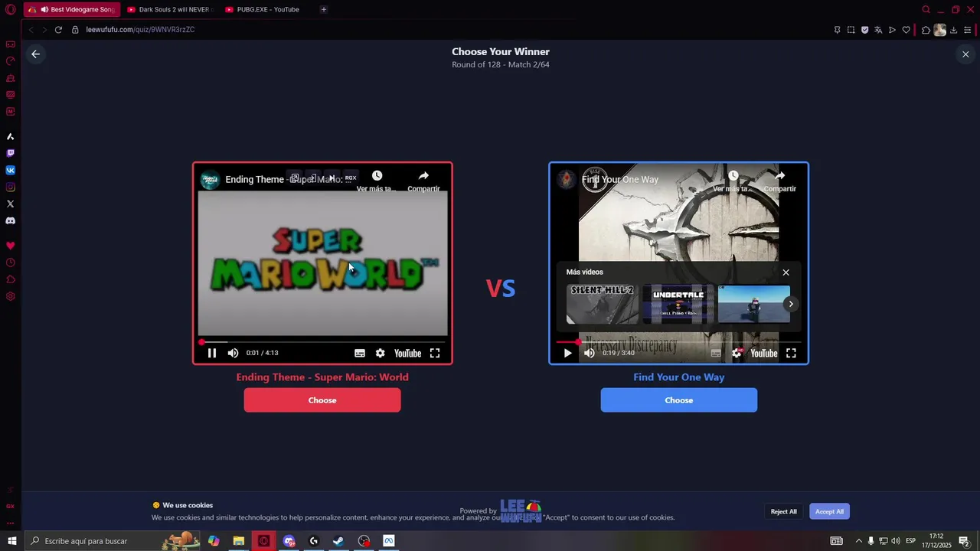
Task: Close the Más videos overlay
Action: click(x=786, y=272)
